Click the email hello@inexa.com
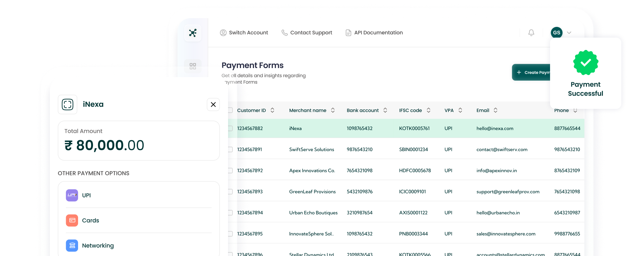The width and height of the screenshot is (644, 256). (495, 129)
